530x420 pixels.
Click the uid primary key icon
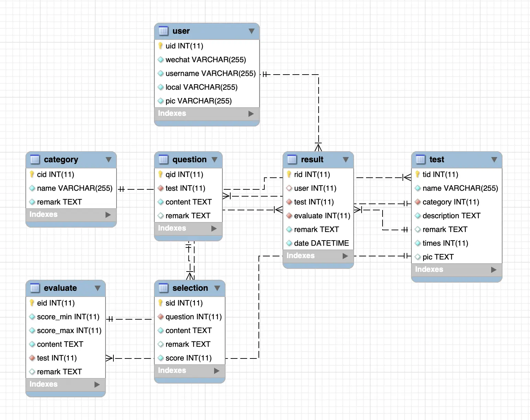(161, 46)
